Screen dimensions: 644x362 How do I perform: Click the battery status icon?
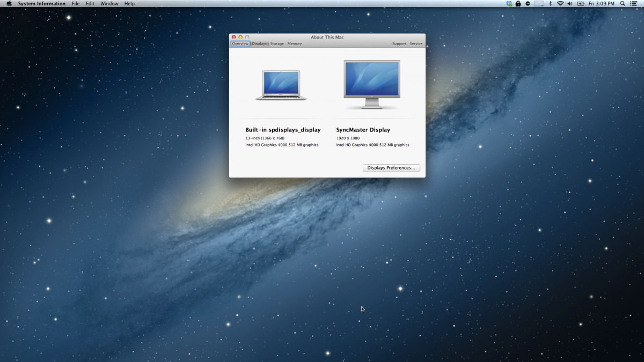coord(580,4)
